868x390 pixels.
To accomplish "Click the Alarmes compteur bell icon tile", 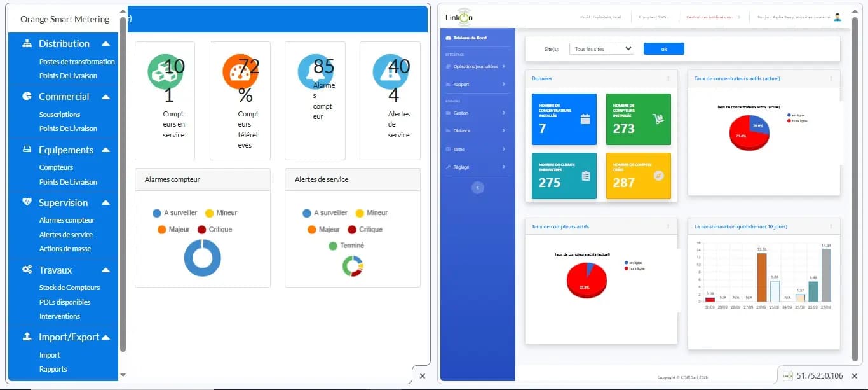I will [315, 71].
